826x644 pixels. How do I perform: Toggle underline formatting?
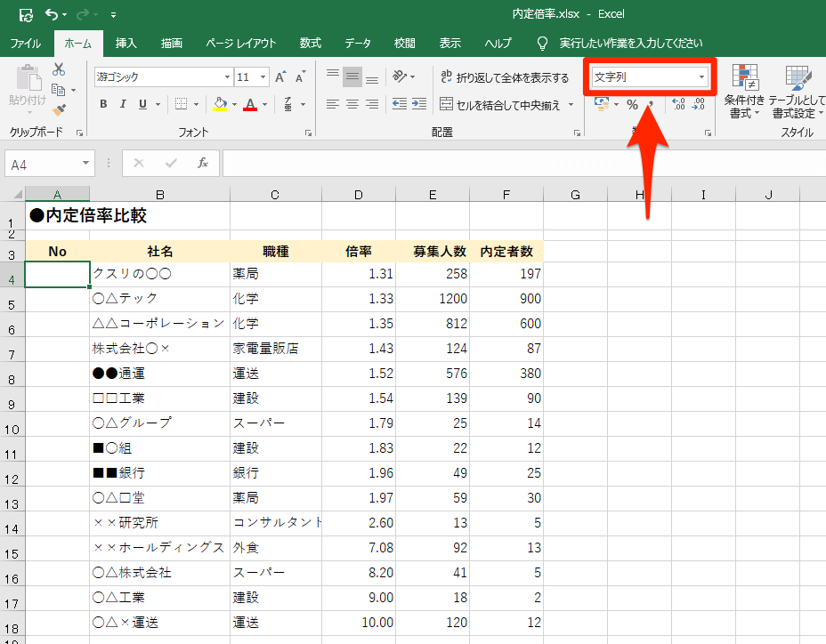click(x=142, y=104)
